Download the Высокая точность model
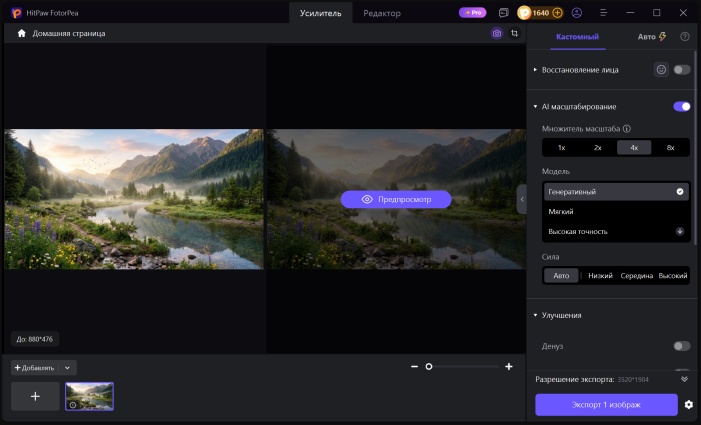The image size is (701, 425). point(680,231)
